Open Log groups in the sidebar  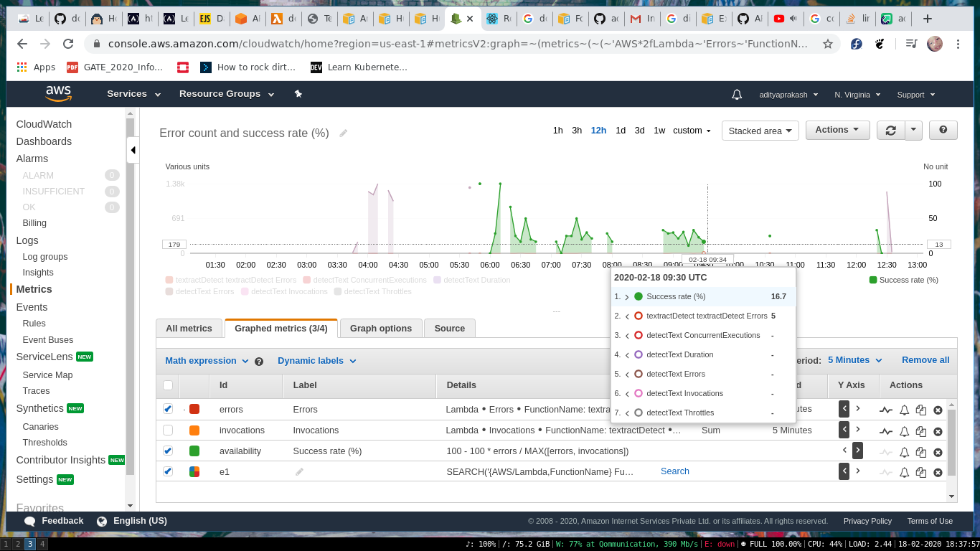click(45, 257)
